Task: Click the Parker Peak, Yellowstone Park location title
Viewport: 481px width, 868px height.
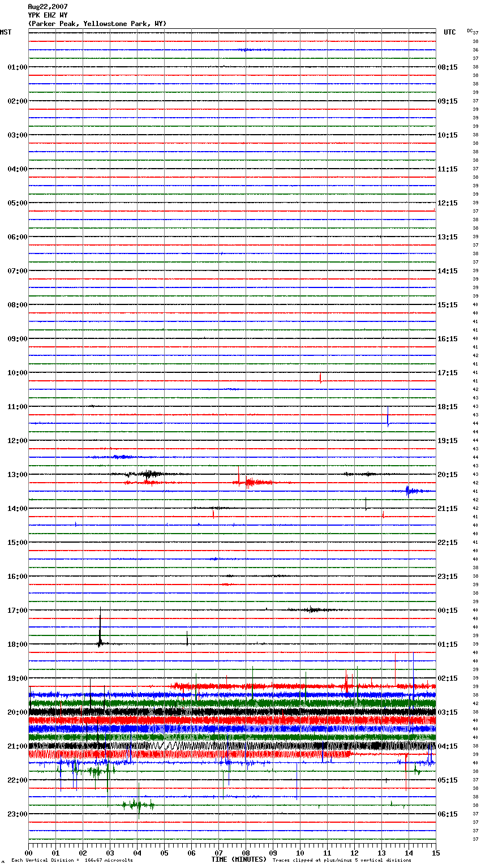Action: pyautogui.click(x=97, y=24)
